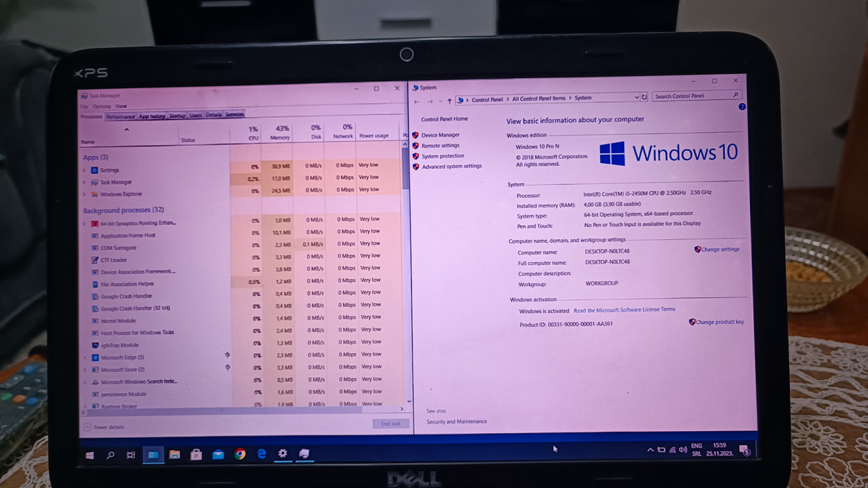
Task: Switch to the Details tab
Action: point(214,115)
